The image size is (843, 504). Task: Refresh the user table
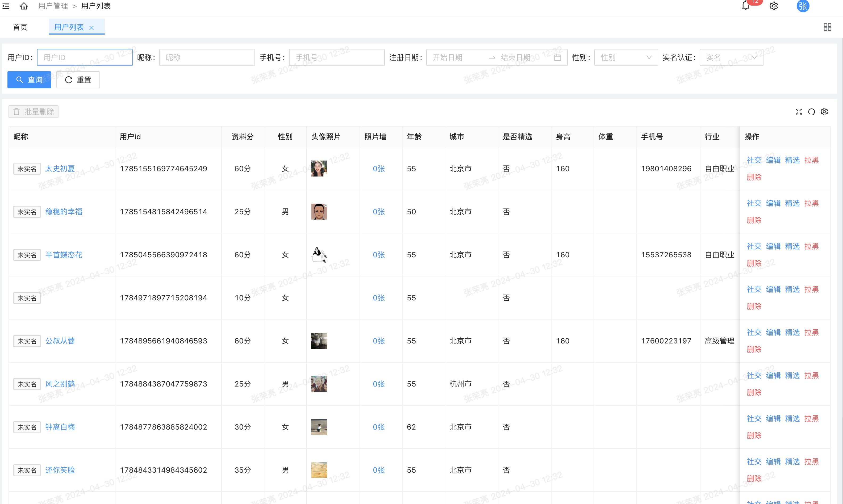point(811,112)
